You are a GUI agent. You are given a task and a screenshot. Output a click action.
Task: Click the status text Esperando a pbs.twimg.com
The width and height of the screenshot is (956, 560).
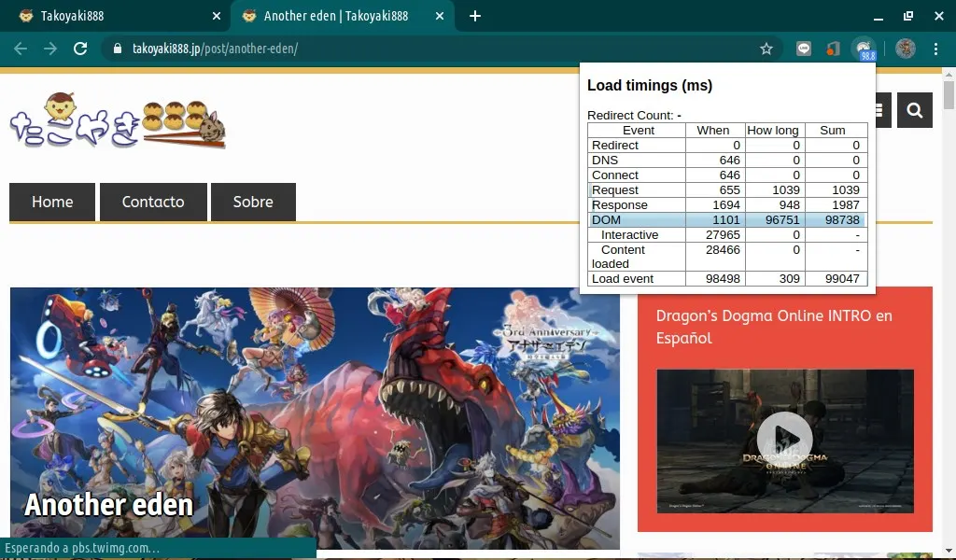tap(82, 548)
